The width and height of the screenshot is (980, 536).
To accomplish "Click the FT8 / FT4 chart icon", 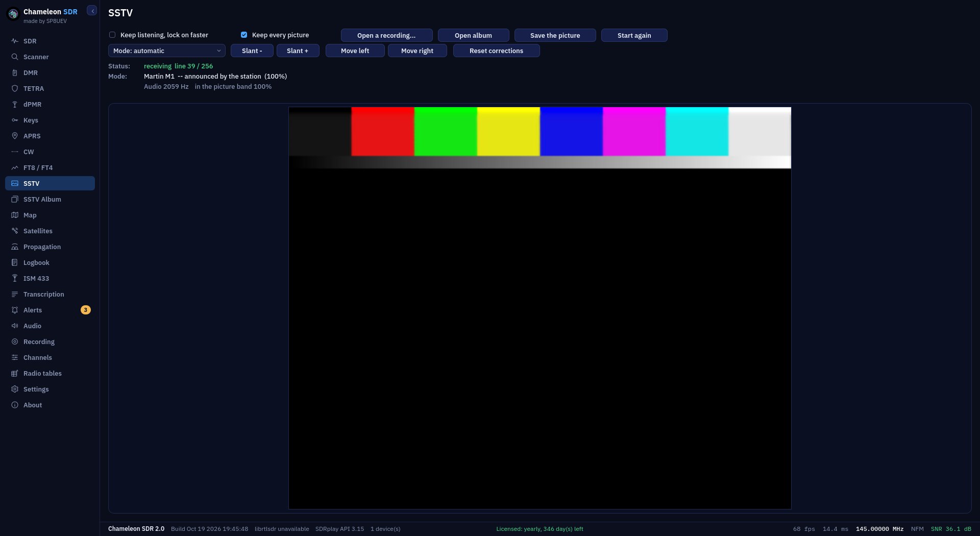I will (15, 167).
